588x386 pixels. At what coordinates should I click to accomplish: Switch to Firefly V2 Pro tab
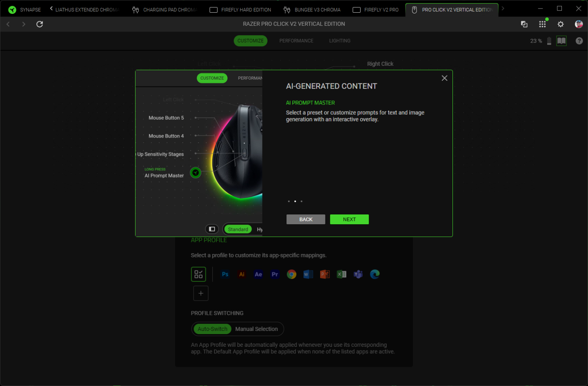click(376, 9)
